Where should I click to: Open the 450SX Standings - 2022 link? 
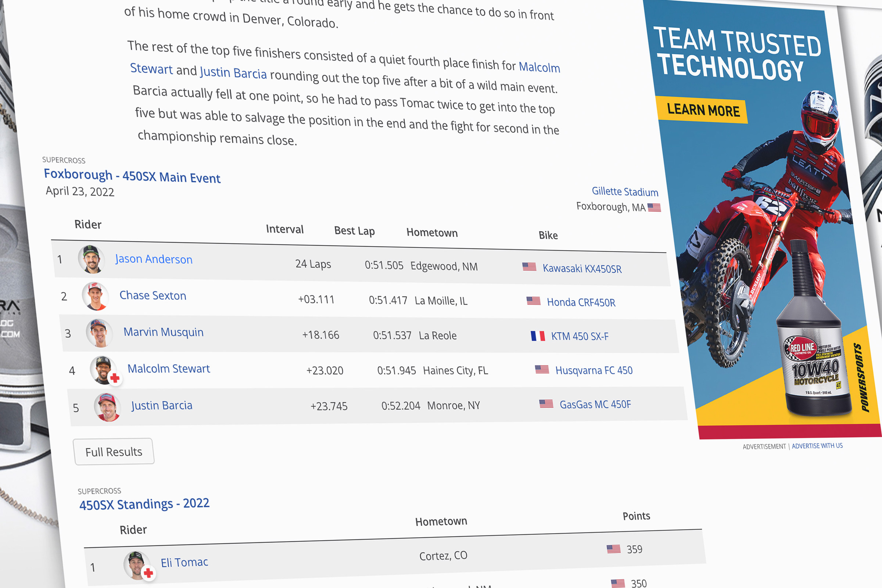click(144, 503)
